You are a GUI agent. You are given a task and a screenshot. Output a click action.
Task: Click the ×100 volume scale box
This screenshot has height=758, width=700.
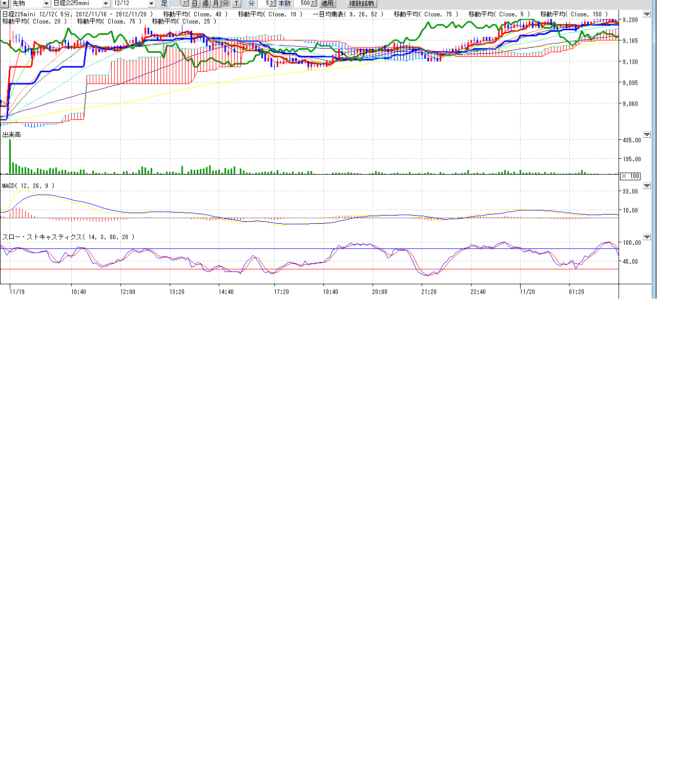pos(630,176)
